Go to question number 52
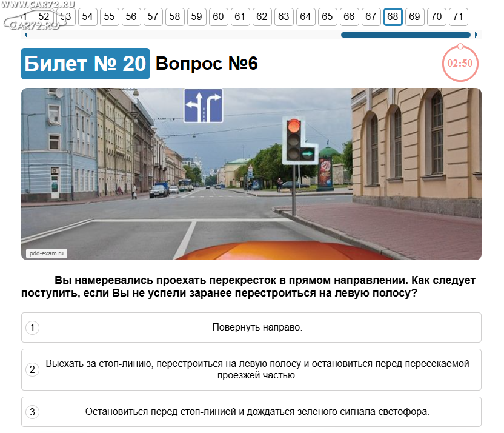 coord(44,17)
